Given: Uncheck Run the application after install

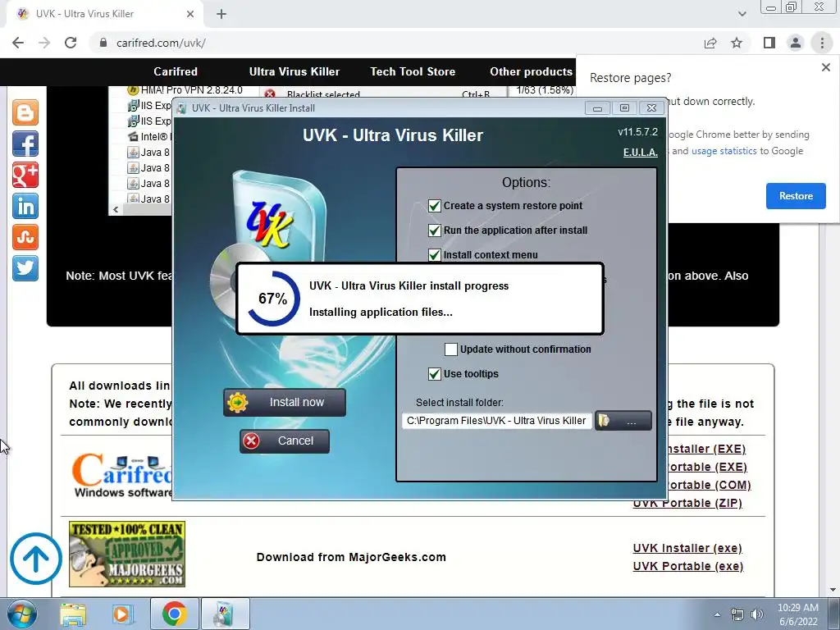Looking at the screenshot, I should [x=435, y=231].
